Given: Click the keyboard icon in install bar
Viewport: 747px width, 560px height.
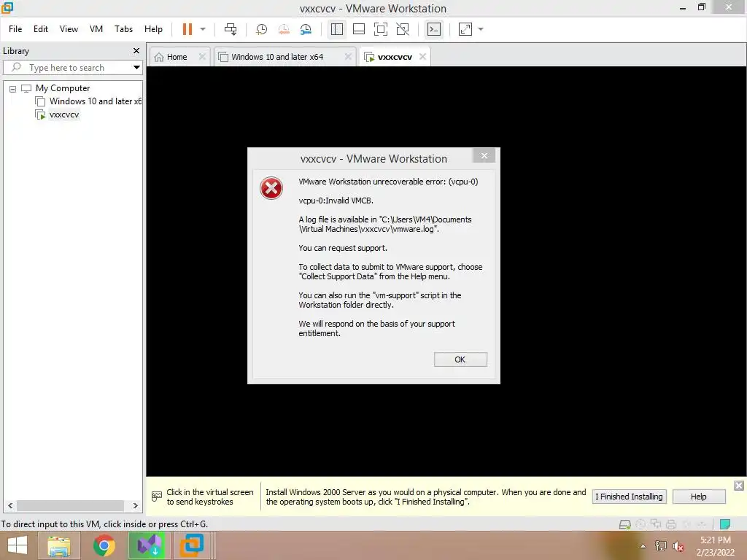Looking at the screenshot, I should (156, 497).
